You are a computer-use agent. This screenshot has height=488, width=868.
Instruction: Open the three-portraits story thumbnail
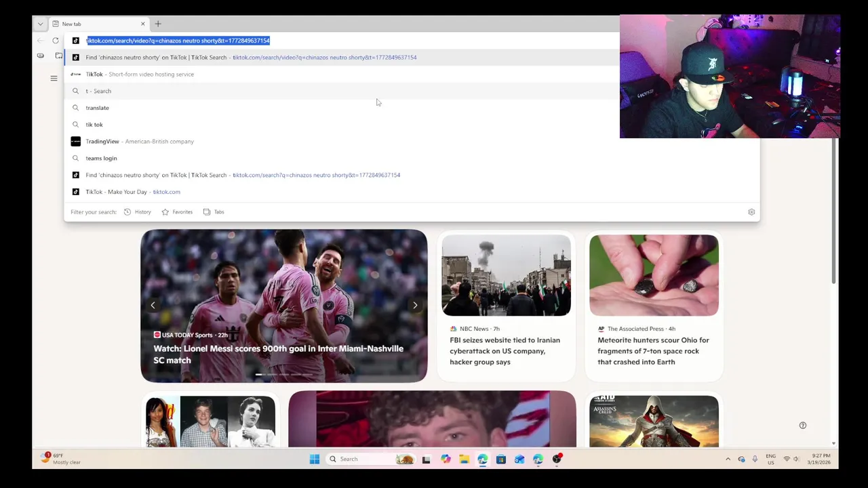[x=210, y=422]
